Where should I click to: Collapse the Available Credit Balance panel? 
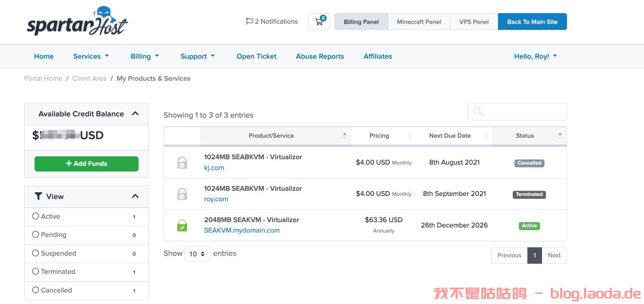click(135, 114)
